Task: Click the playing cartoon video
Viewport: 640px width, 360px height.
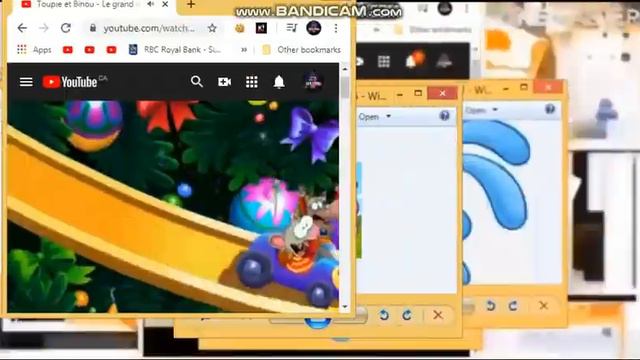Action: (x=173, y=207)
